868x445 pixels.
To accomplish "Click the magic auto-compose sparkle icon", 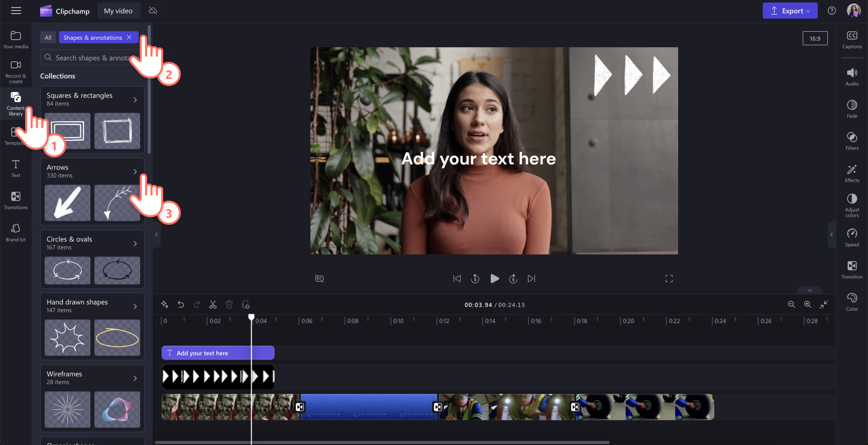I will [164, 305].
